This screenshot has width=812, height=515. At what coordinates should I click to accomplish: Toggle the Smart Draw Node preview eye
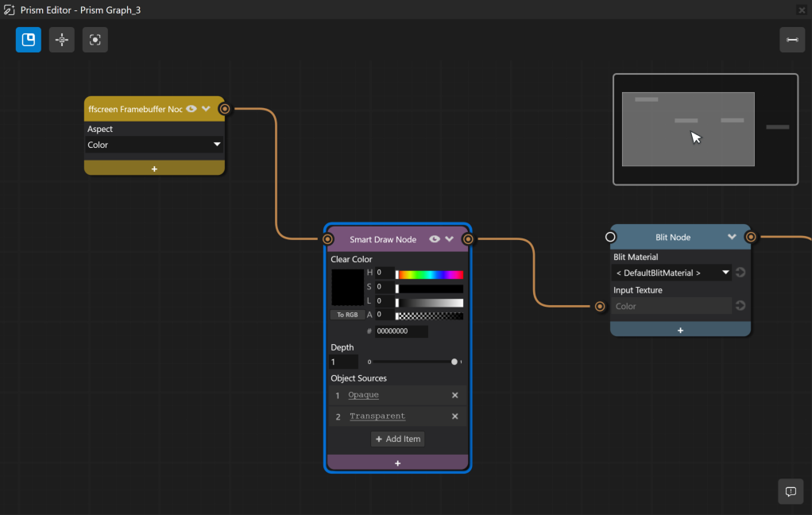coord(435,239)
